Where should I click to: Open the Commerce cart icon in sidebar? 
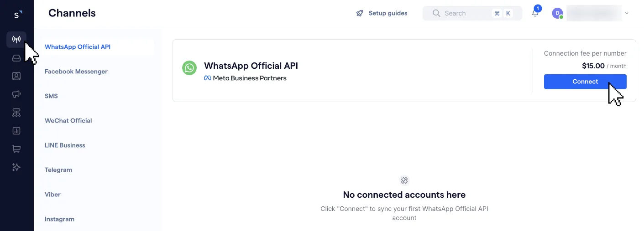point(16,149)
